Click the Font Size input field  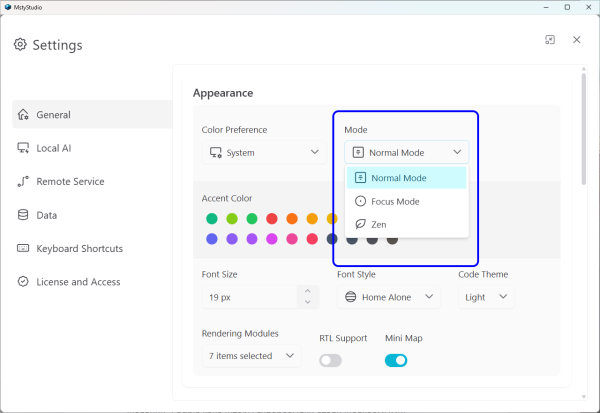tap(250, 297)
